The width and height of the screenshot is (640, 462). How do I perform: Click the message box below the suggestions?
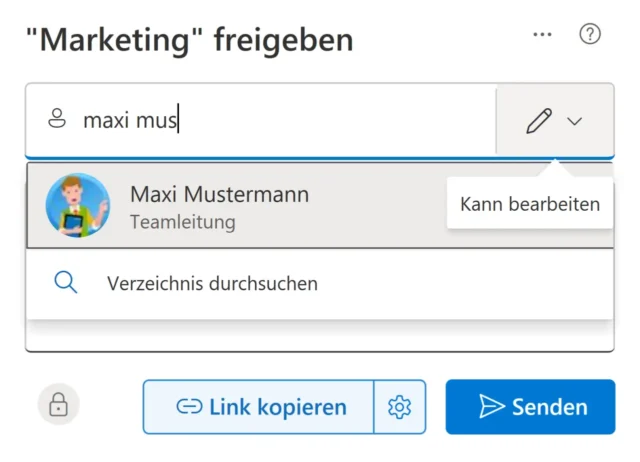click(x=320, y=338)
